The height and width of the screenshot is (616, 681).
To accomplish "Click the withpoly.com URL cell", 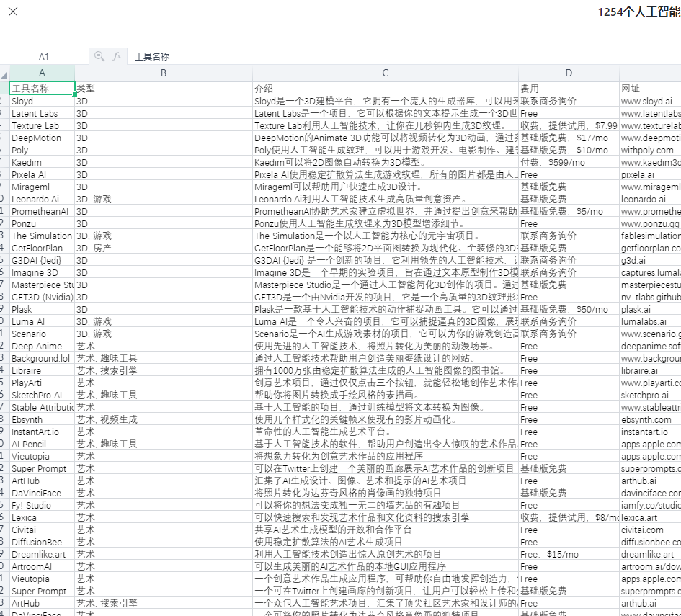I will [650, 150].
